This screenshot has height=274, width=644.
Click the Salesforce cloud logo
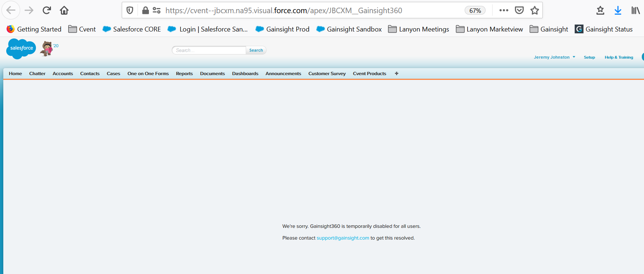pos(21,49)
